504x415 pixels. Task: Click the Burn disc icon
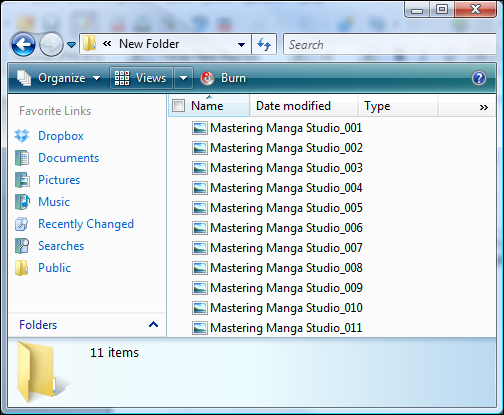pos(207,78)
